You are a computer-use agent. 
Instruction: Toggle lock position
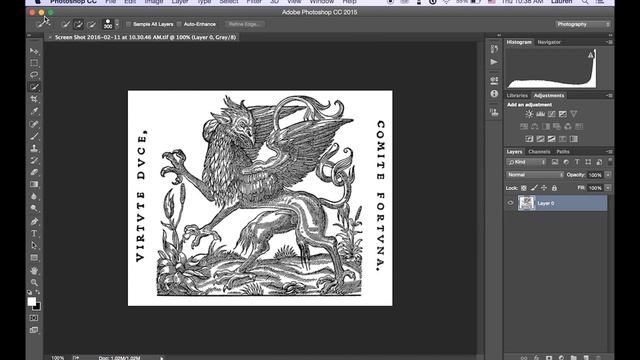(x=544, y=188)
